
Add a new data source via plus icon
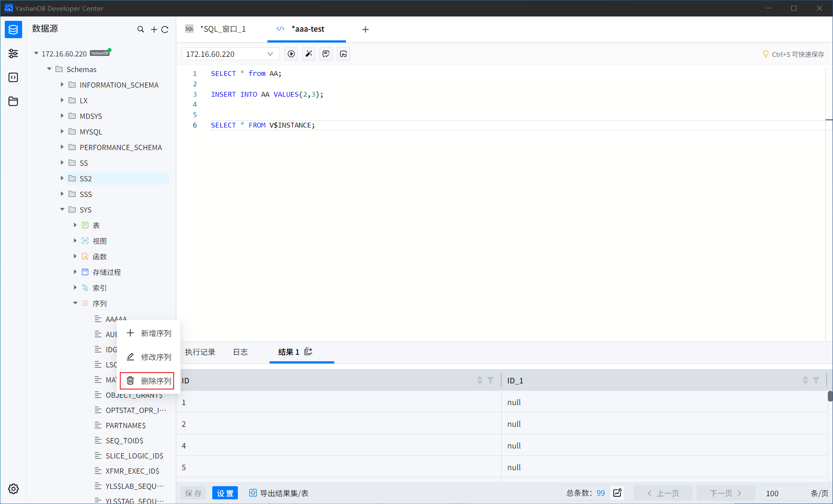[x=154, y=29]
